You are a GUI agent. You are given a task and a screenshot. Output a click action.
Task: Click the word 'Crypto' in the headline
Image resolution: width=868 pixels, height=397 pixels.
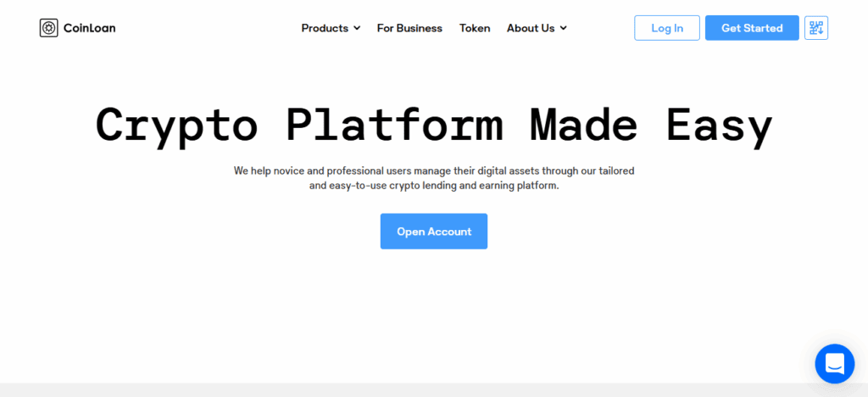tap(176, 125)
